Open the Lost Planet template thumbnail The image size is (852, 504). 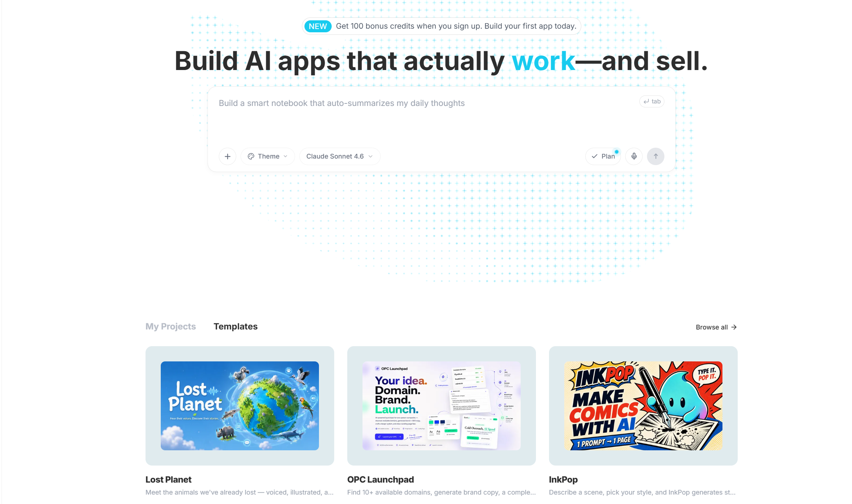coord(240,406)
